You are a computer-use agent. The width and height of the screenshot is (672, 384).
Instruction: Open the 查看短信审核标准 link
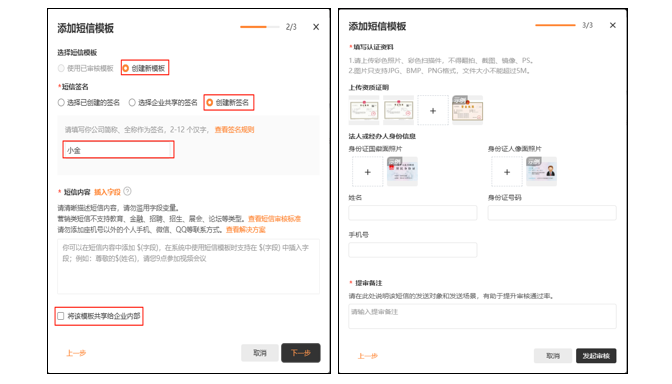[274, 219]
